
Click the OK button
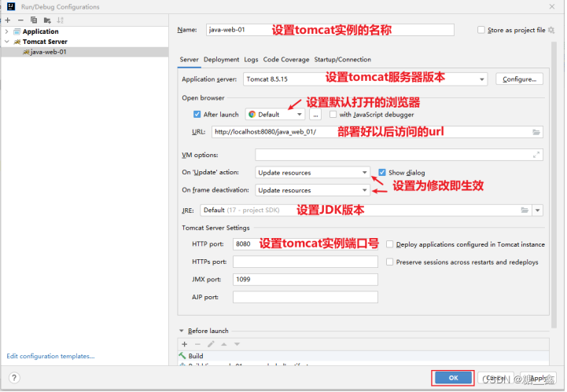(x=454, y=378)
